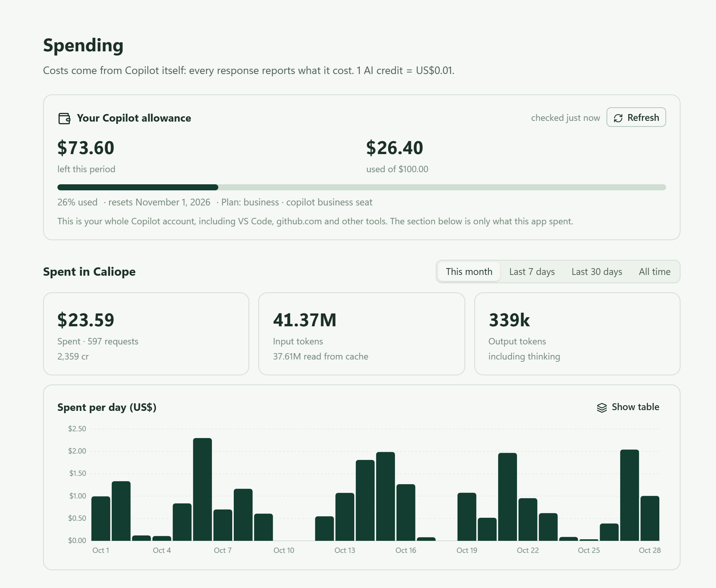The height and width of the screenshot is (588, 716).
Task: Click 'resets November 1, 2026' text
Action: (x=159, y=202)
